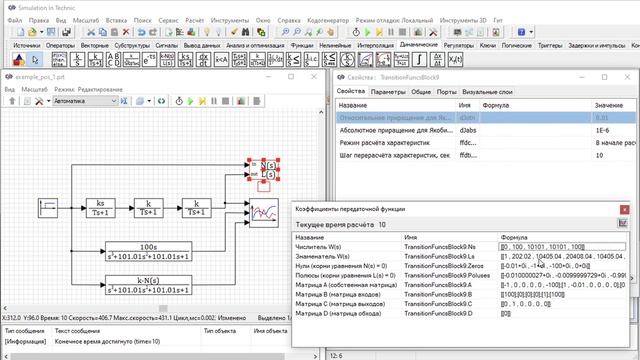The width and height of the screenshot is (640, 360).
Task: Select the arrow cursor tool in palette
Action: pos(36,60)
